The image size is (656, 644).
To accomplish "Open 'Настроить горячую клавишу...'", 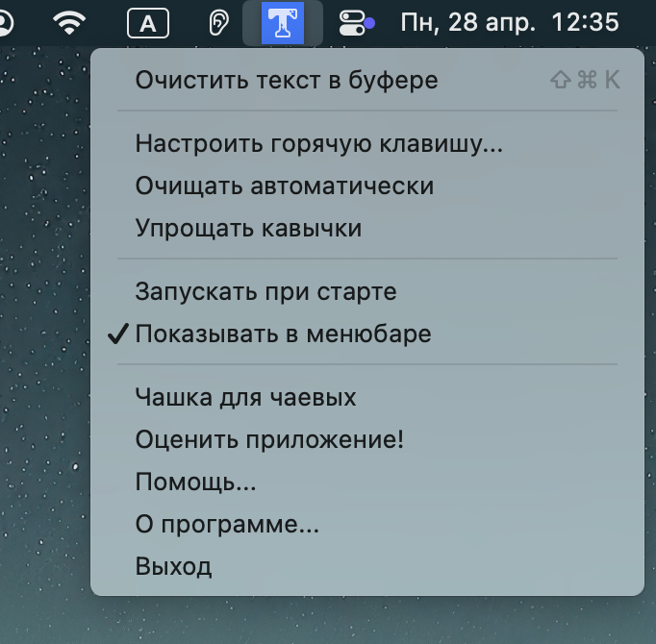I will 367,143.
